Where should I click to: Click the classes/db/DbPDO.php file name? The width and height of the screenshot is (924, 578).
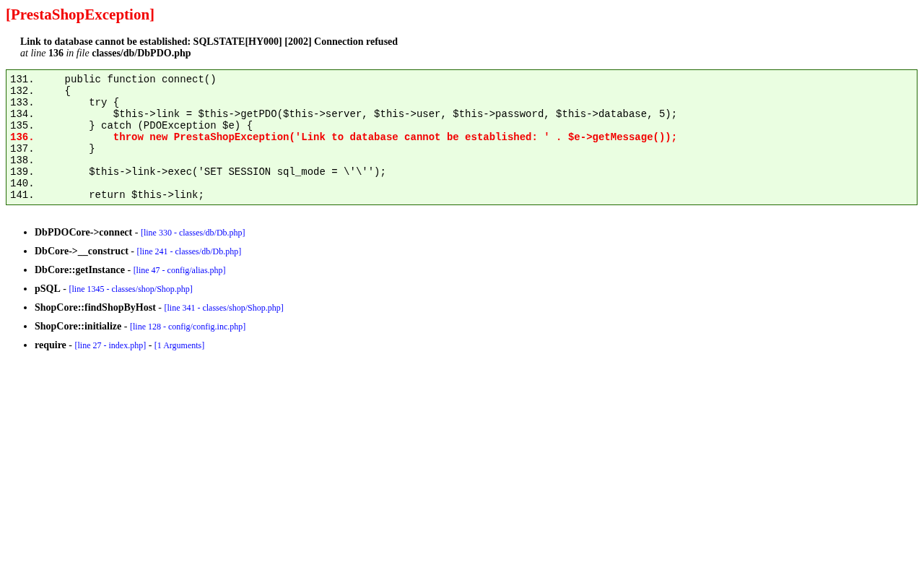pos(141,53)
